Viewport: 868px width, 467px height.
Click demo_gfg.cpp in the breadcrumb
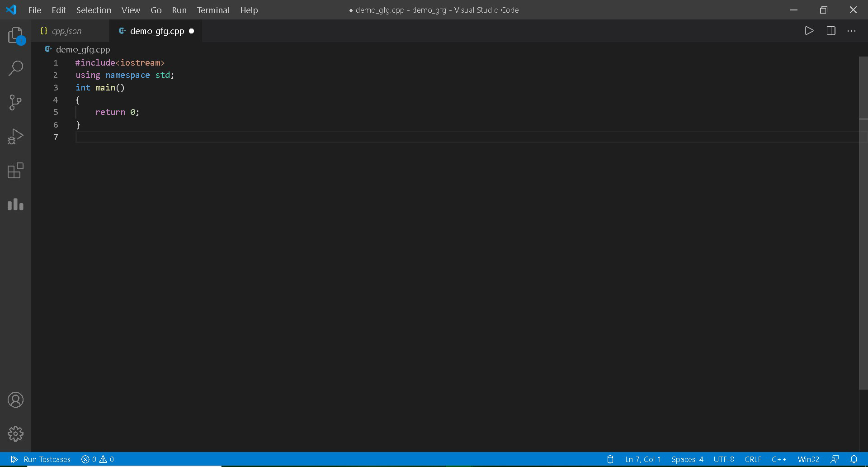[83, 49]
